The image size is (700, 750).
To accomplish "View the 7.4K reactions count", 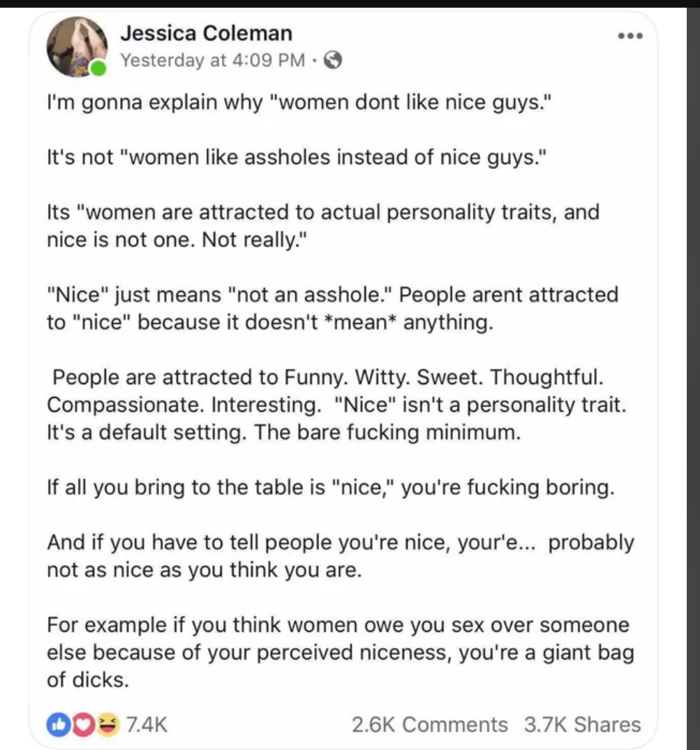I will (147, 725).
